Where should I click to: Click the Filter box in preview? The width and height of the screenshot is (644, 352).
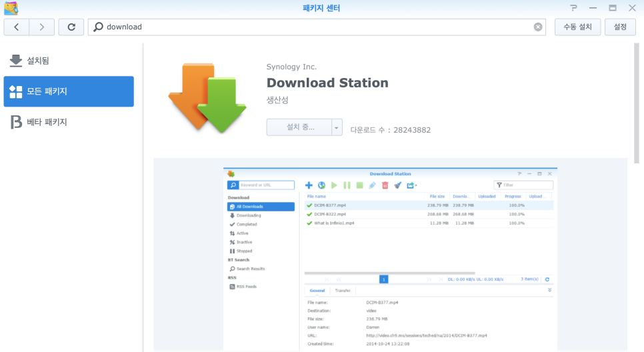(523, 185)
